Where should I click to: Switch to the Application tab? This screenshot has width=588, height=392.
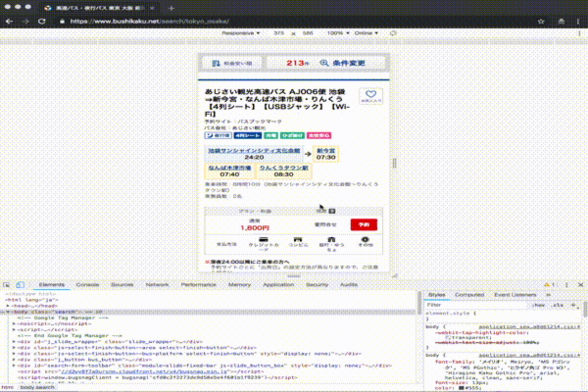click(x=279, y=285)
